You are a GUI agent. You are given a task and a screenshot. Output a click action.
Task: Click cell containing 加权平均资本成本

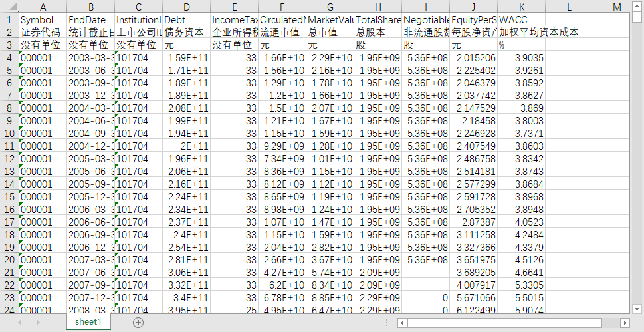click(522, 32)
